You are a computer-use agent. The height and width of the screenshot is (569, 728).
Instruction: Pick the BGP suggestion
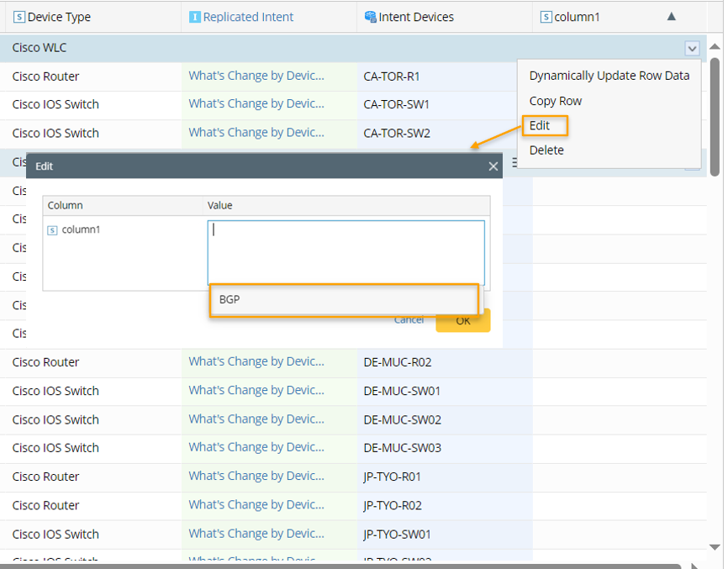(344, 300)
